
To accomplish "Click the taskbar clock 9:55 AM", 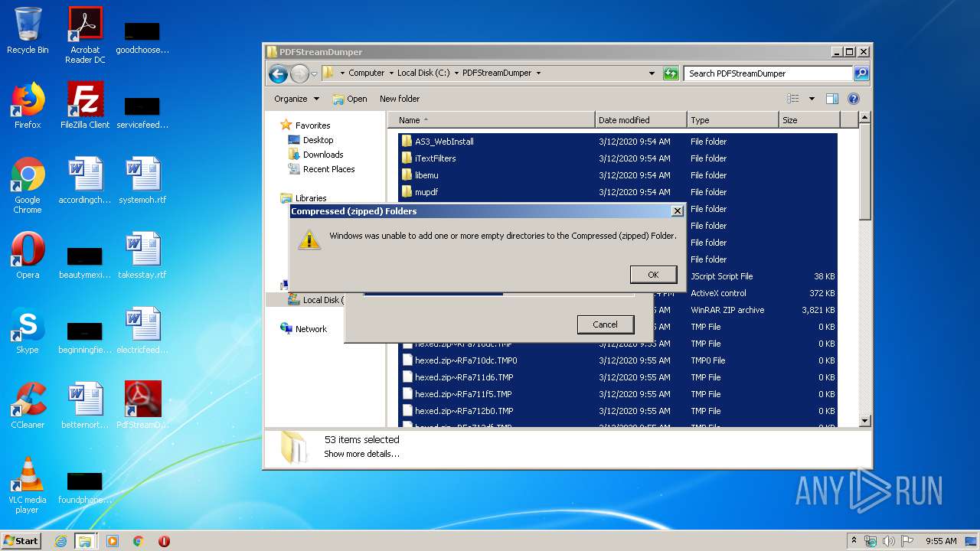I will pyautogui.click(x=941, y=541).
